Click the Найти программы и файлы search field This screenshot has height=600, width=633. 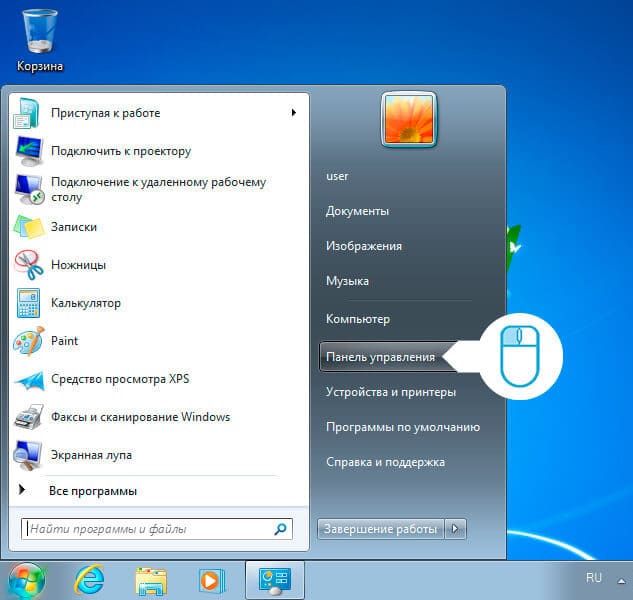157,529
